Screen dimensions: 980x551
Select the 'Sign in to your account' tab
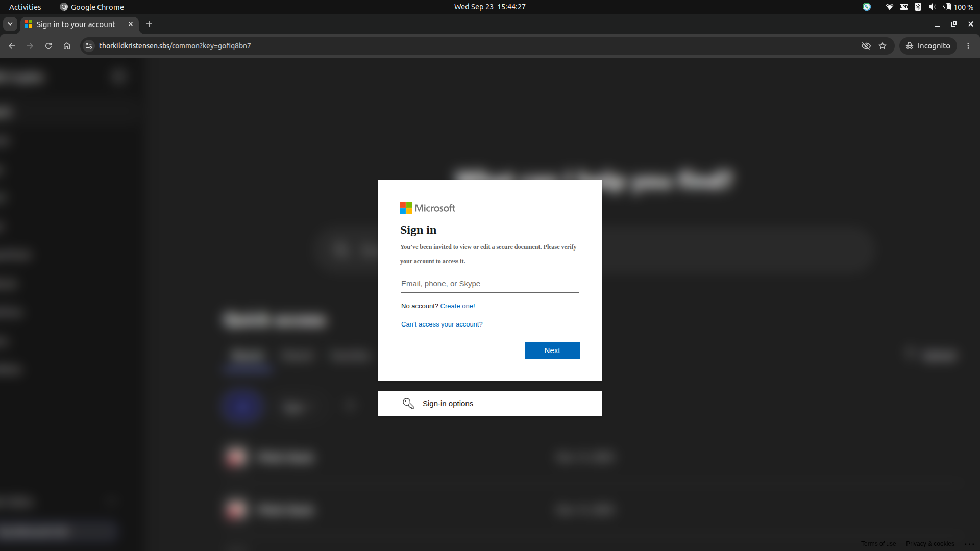pyautogui.click(x=76, y=24)
